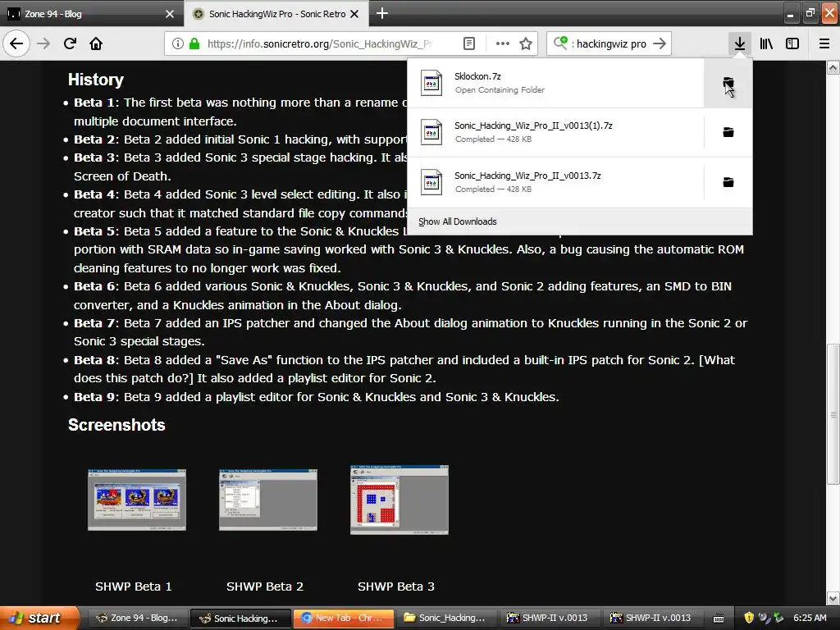Open the Library toolbar button
The image size is (840, 630).
point(766,43)
